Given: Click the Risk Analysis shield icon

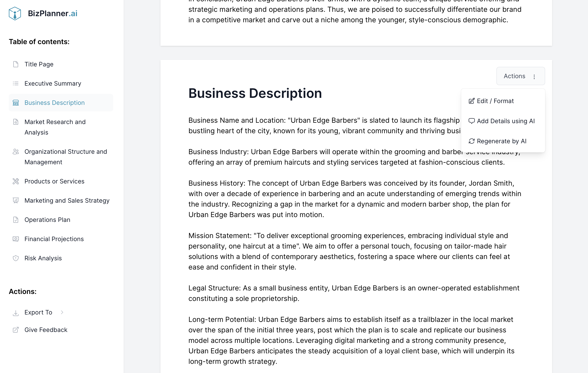Looking at the screenshot, I should coord(16,258).
